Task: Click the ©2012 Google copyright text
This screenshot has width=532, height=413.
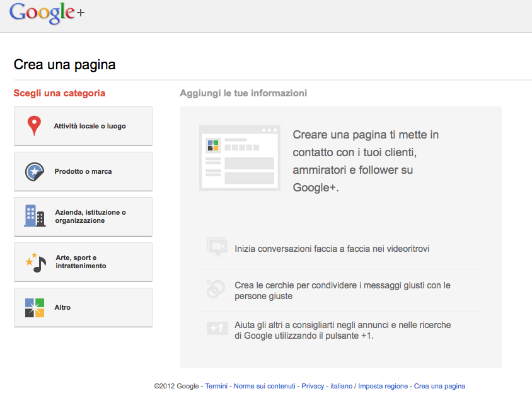Action: [x=176, y=386]
